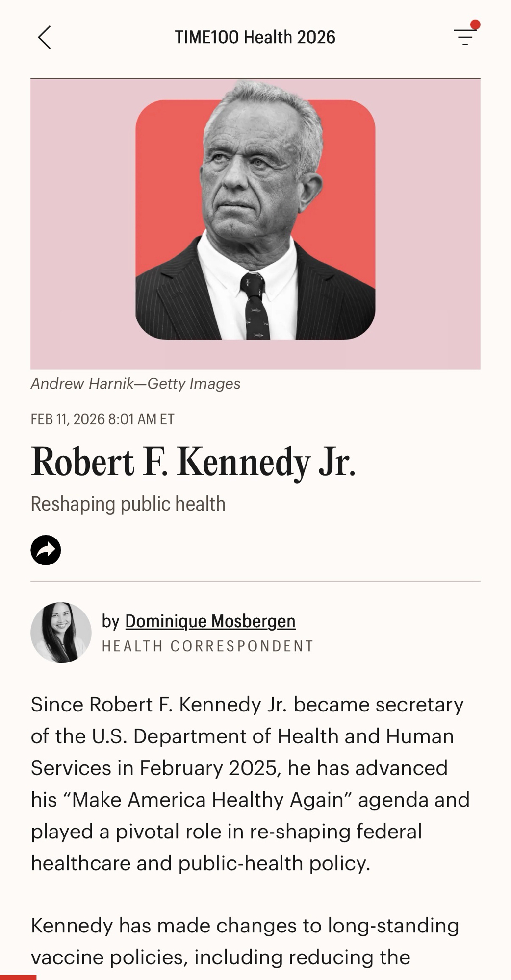
Task: Click the red reading progress bar
Action: (x=18, y=977)
